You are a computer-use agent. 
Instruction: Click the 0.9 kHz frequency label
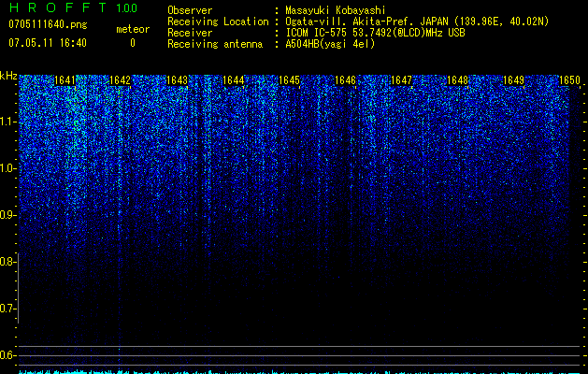7,215
